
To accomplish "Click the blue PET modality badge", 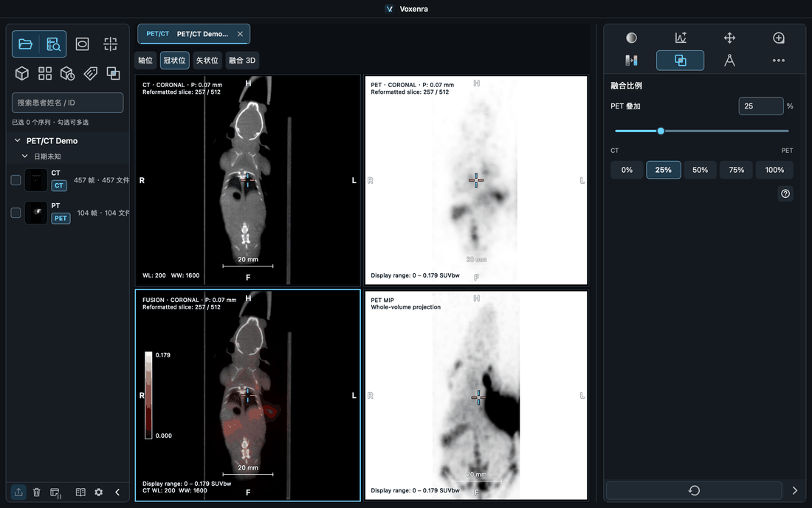I will coord(61,219).
